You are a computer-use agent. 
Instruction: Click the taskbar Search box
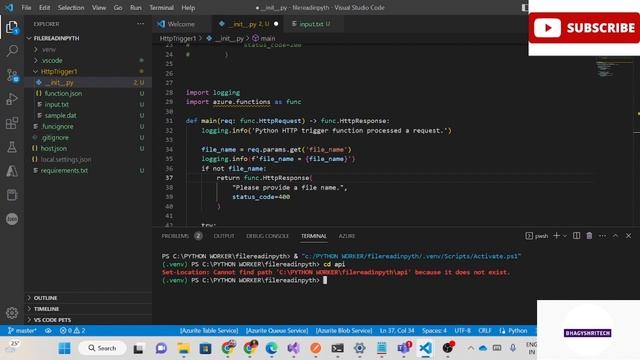[102, 348]
